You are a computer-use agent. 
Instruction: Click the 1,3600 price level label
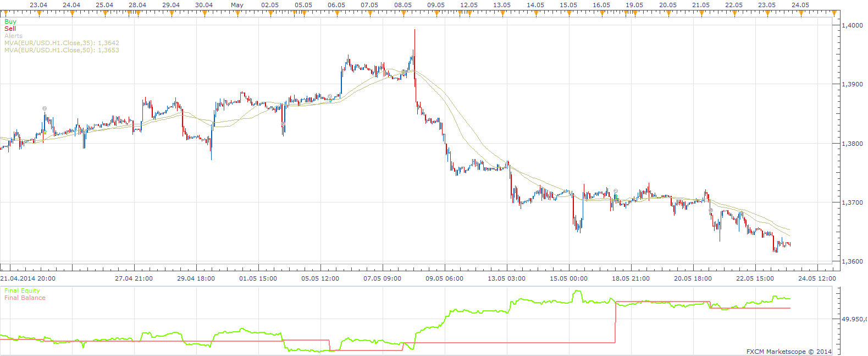(853, 261)
